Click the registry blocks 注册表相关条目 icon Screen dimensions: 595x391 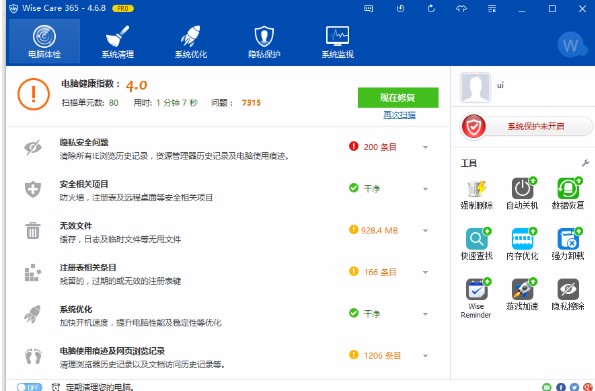[33, 273]
